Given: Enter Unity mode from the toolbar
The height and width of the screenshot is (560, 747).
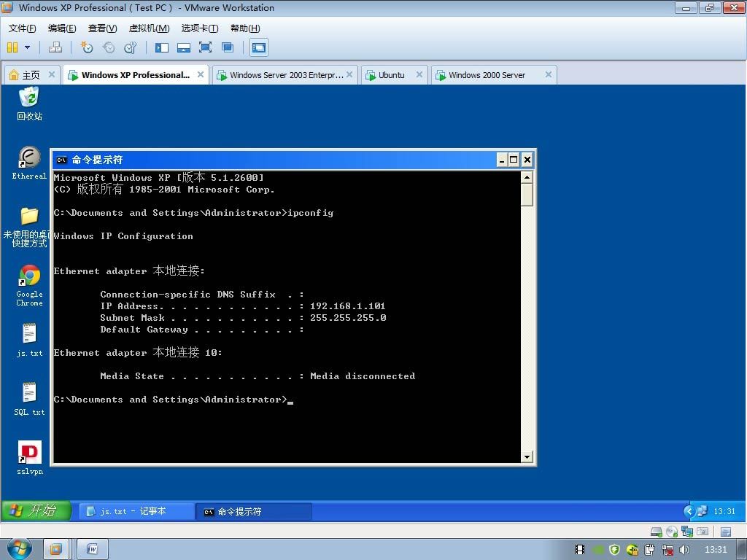Looking at the screenshot, I should (x=228, y=47).
